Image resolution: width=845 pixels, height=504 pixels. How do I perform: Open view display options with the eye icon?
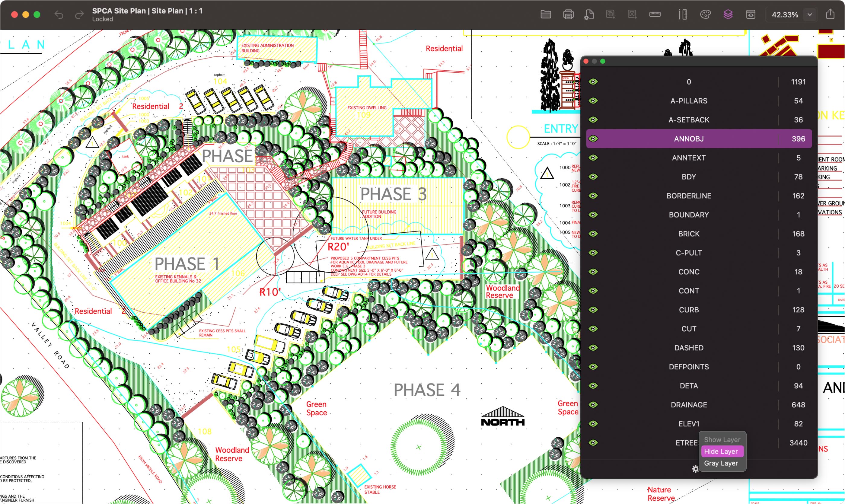pos(751,14)
